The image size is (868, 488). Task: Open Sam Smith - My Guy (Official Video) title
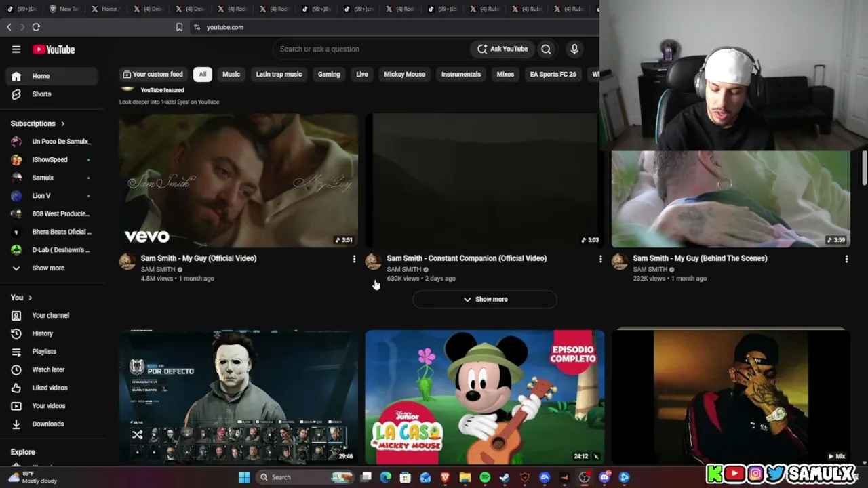point(199,258)
